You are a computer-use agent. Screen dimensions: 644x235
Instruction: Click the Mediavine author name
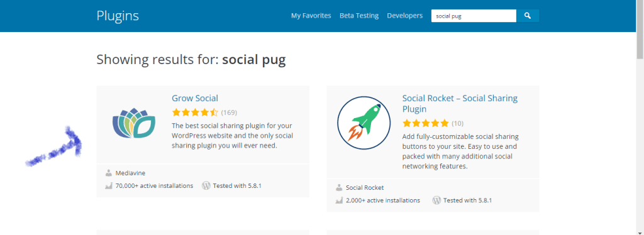[130, 173]
